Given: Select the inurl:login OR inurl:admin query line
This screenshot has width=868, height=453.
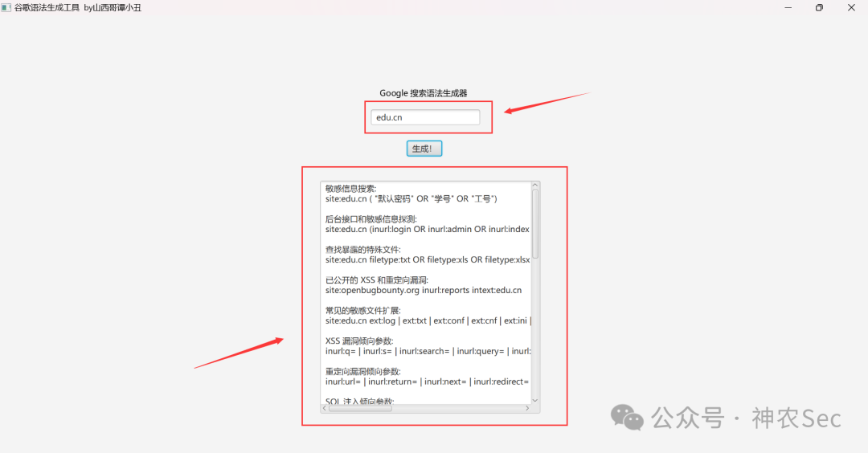Looking at the screenshot, I should pyautogui.click(x=428, y=229).
